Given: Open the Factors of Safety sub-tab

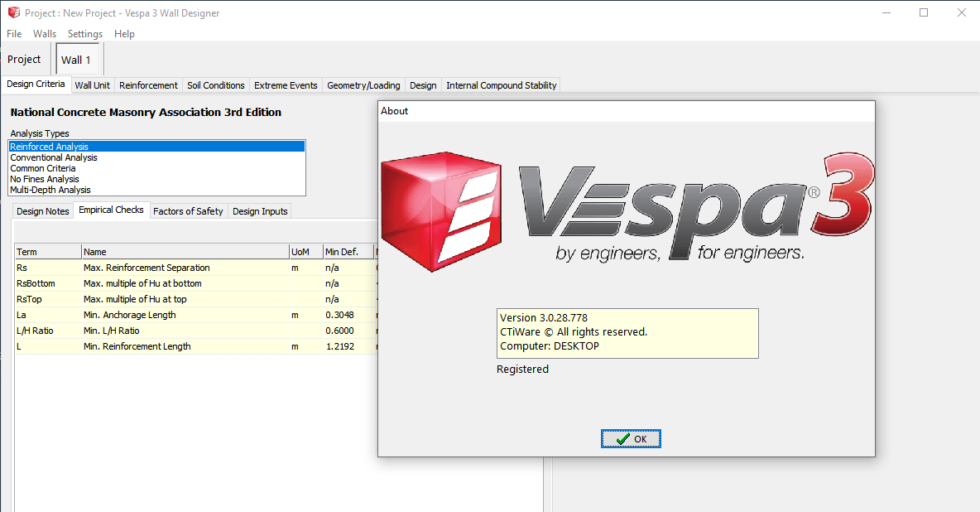Looking at the screenshot, I should click(x=188, y=211).
